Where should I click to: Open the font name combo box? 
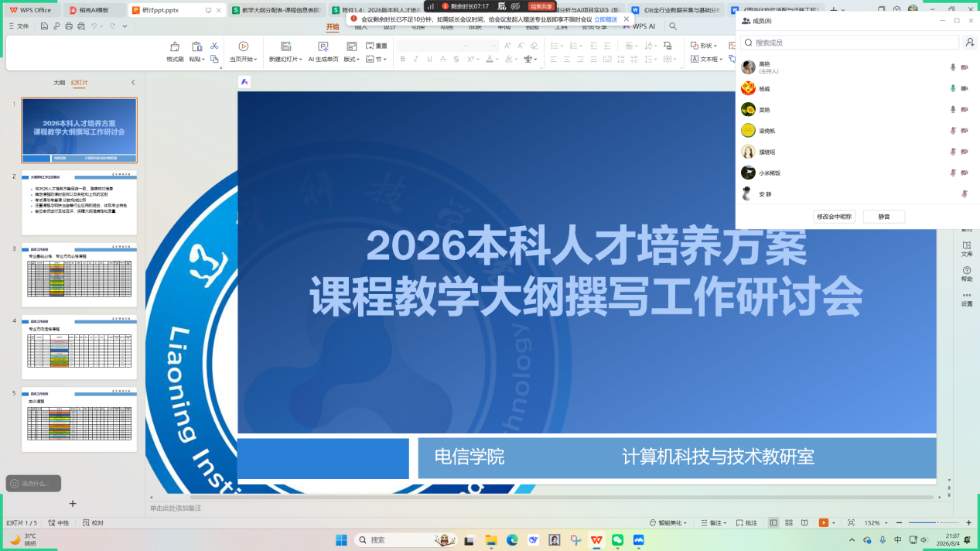[x=434, y=46]
